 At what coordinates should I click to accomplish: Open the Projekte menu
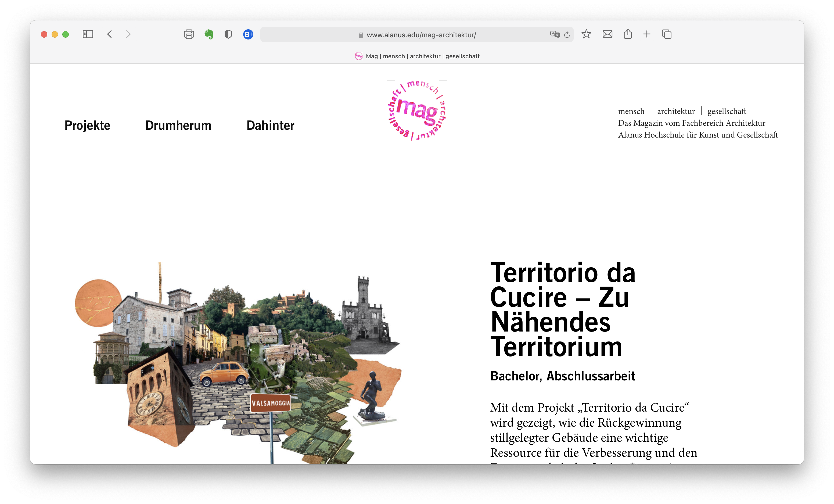[x=87, y=125]
